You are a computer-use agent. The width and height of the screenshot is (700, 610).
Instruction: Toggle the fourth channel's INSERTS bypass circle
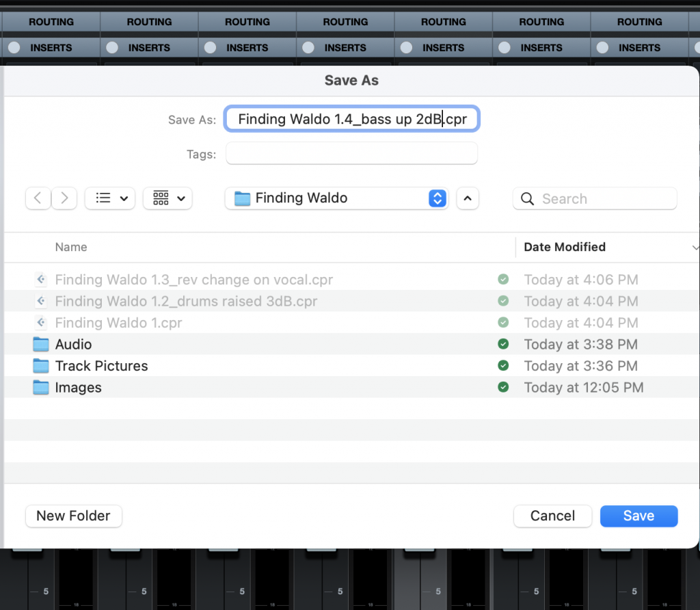coord(308,48)
